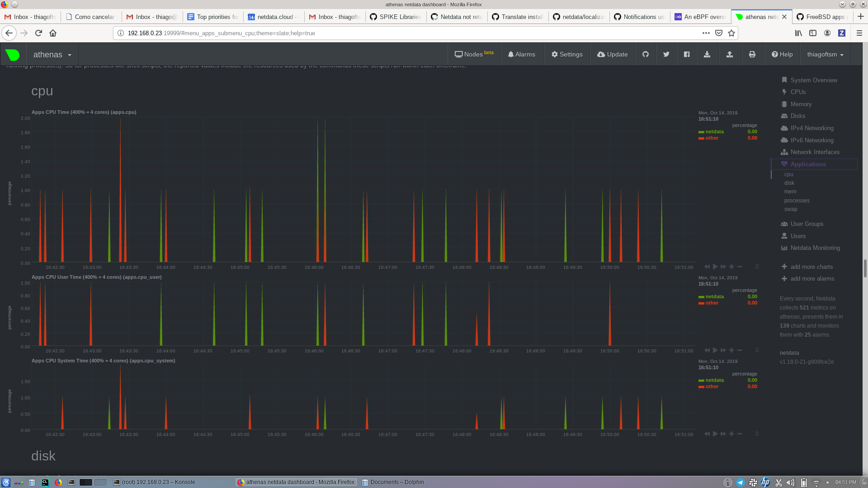Click the export/save snapshot download icon
The image size is (868, 488).
click(x=708, y=54)
